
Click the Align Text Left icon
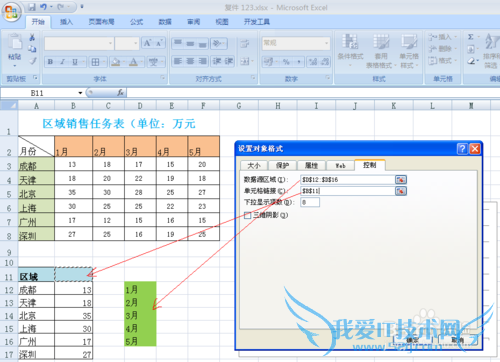tap(178, 61)
